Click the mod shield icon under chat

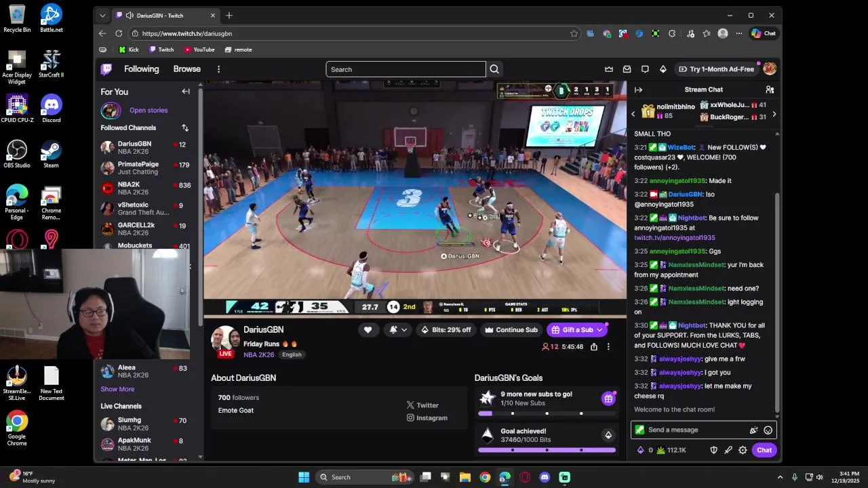(713, 450)
